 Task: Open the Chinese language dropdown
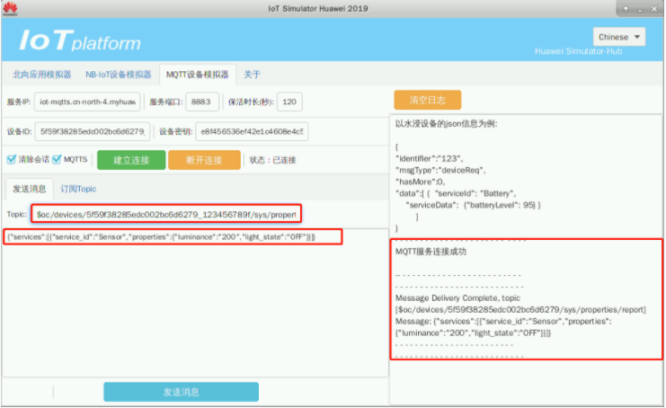tap(619, 37)
